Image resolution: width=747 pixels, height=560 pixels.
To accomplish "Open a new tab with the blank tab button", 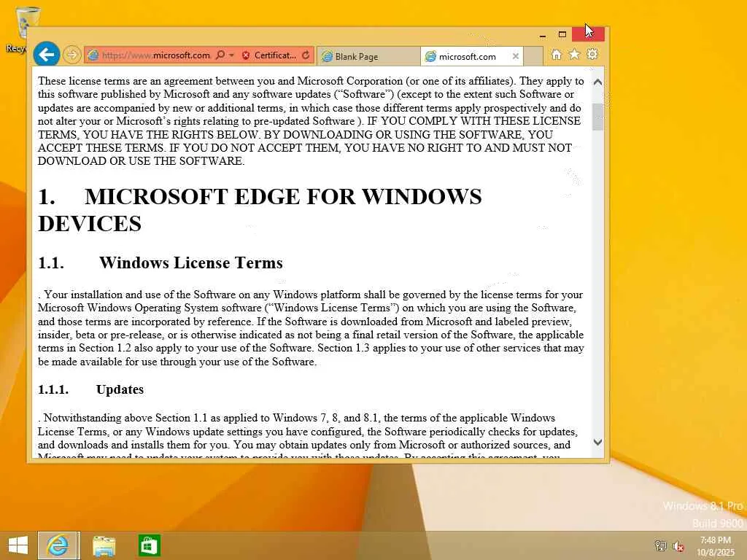I will pos(533,56).
